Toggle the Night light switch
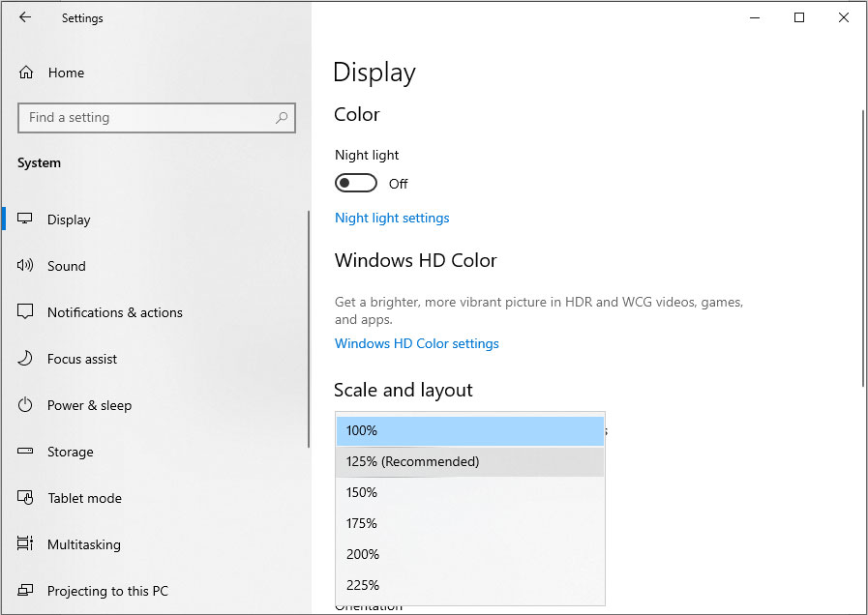The width and height of the screenshot is (868, 615). click(x=355, y=184)
